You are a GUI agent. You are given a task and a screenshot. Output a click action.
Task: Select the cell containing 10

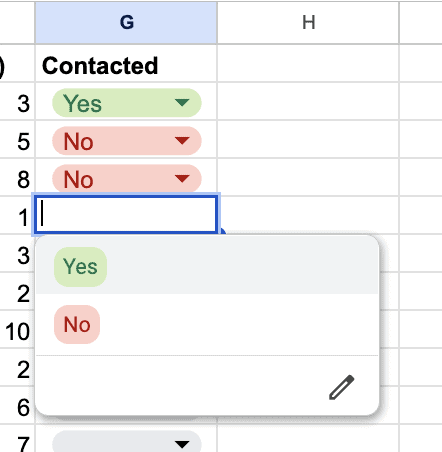[x=17, y=330]
